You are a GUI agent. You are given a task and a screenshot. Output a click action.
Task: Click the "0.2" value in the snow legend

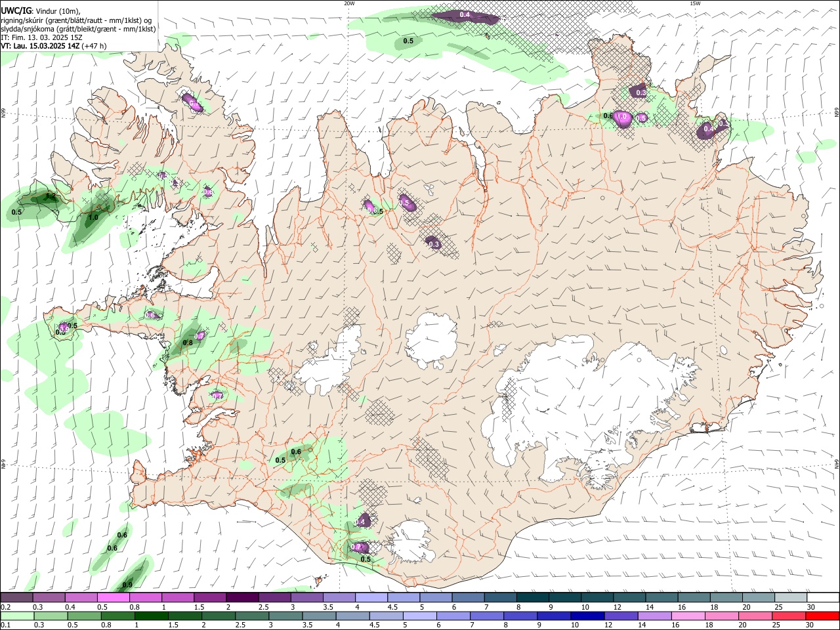7,607
